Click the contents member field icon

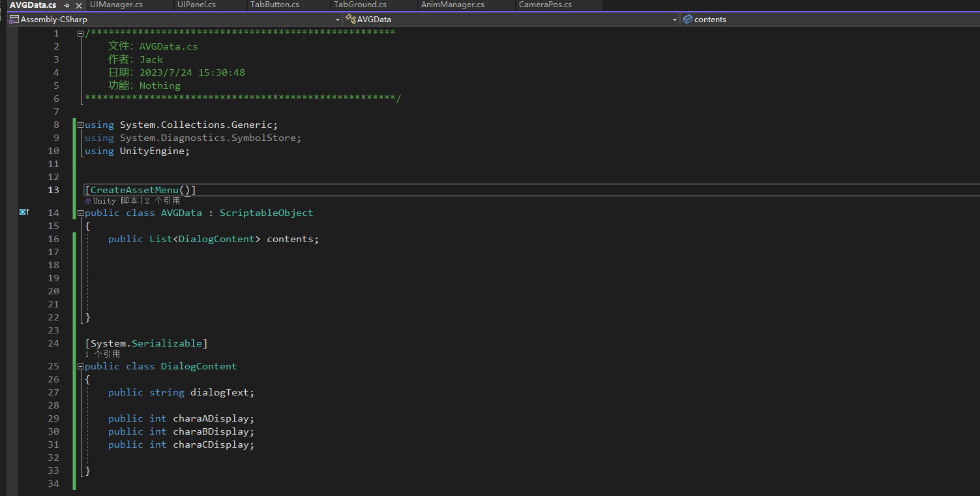point(687,20)
